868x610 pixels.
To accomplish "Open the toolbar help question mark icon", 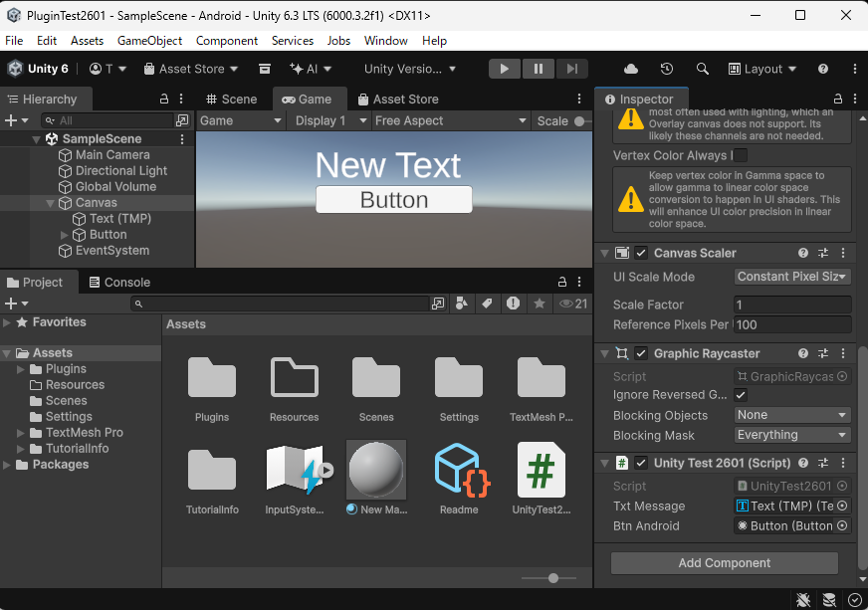I will 823,69.
